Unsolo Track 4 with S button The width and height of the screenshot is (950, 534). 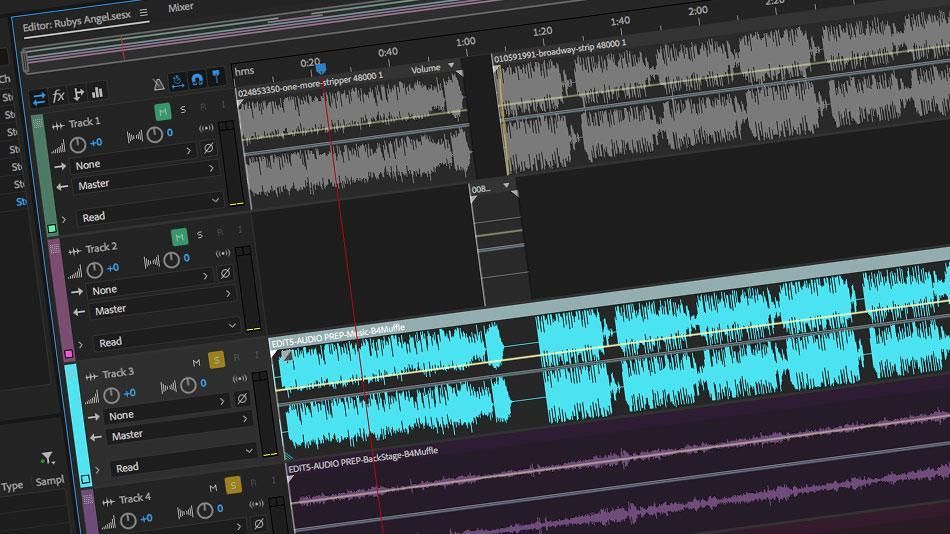[x=233, y=485]
